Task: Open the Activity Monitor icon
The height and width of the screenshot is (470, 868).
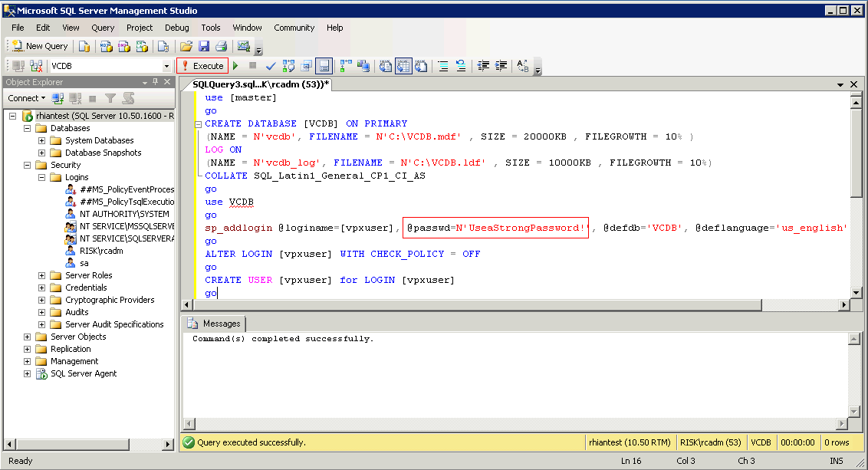Action: 244,47
